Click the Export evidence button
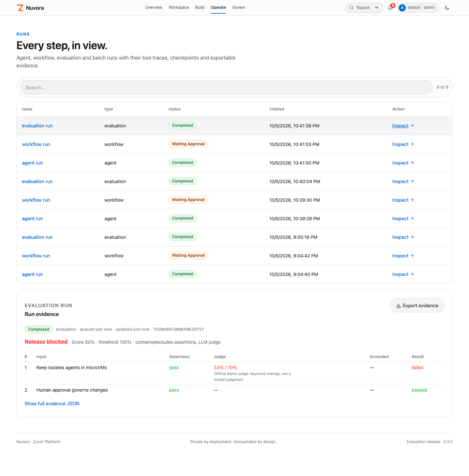Viewport: 469px width, 476px height. point(417,306)
